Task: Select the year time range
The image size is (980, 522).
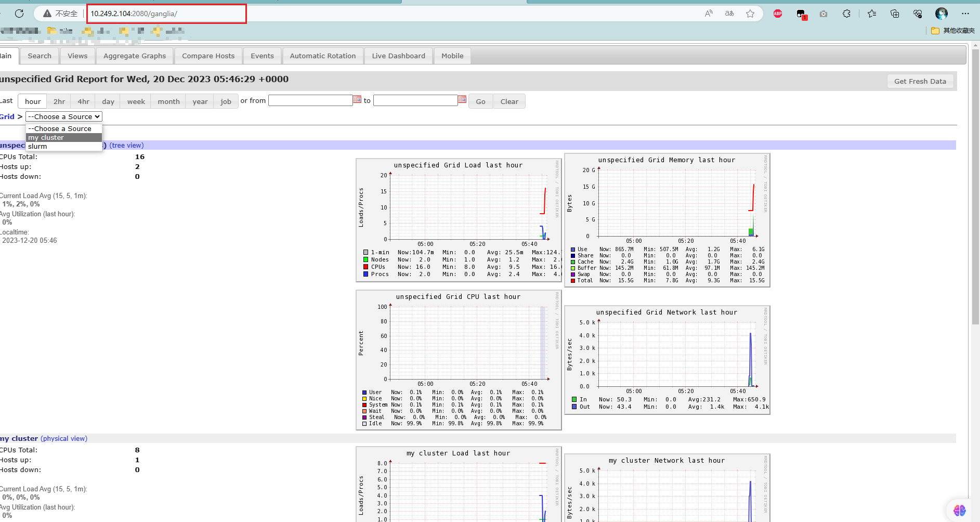Action: tap(200, 101)
